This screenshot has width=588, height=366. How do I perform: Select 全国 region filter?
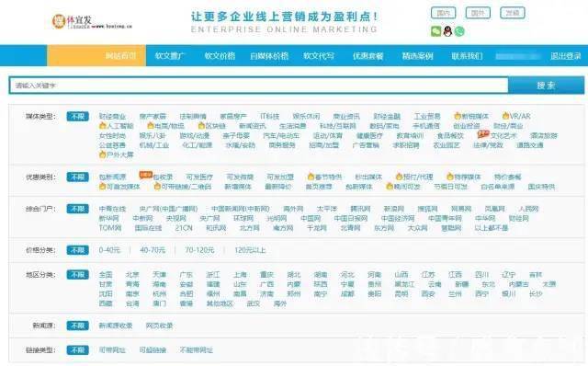pos(106,275)
